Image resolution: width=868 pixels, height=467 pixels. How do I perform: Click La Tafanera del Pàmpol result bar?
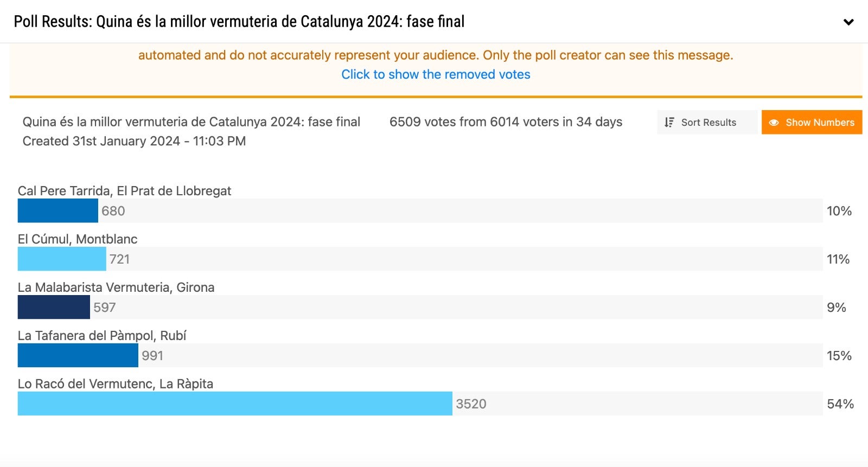pos(78,355)
